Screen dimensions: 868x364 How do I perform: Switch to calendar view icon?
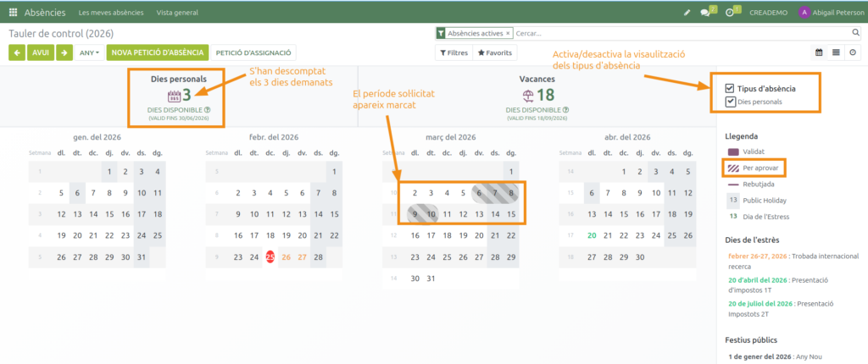(819, 52)
